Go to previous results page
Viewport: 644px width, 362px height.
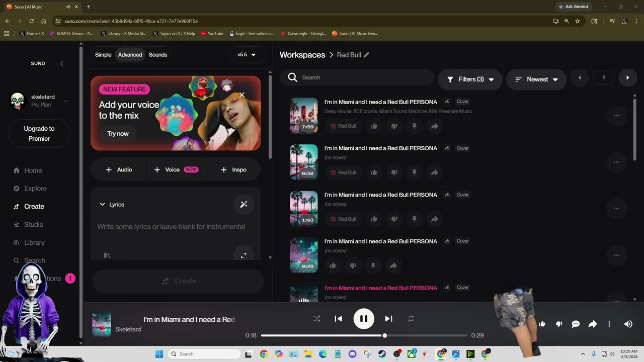(580, 78)
